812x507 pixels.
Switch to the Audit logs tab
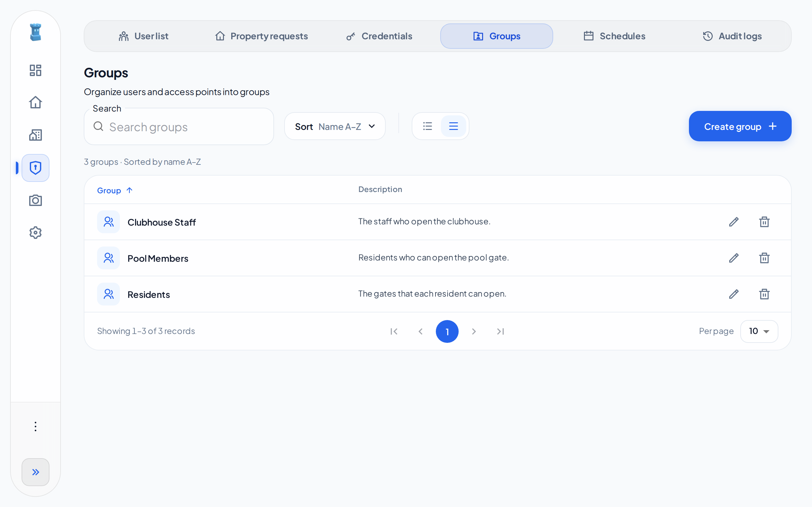pos(732,36)
